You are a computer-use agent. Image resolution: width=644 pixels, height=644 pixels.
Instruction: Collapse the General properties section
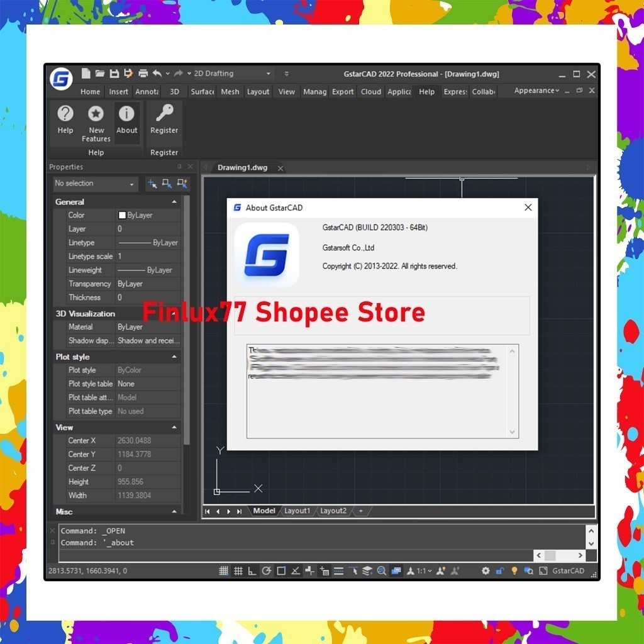click(174, 202)
